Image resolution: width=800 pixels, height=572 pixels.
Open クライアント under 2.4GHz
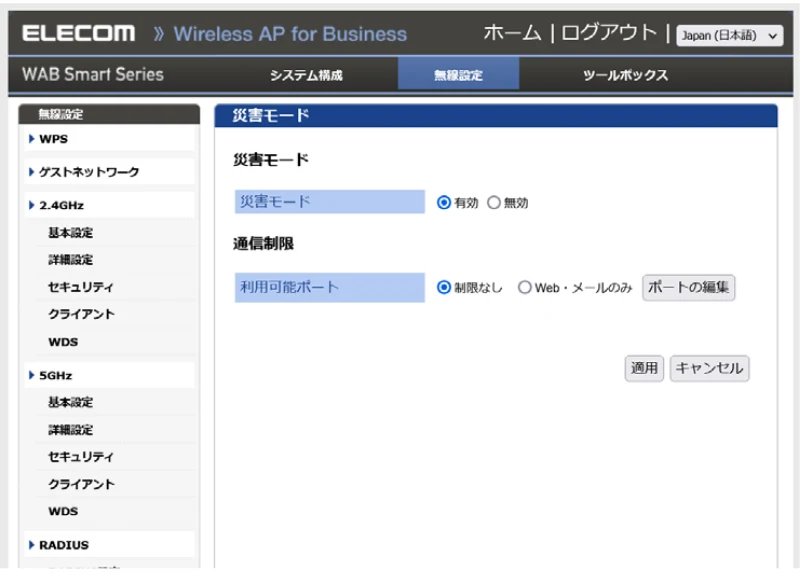coord(81,314)
